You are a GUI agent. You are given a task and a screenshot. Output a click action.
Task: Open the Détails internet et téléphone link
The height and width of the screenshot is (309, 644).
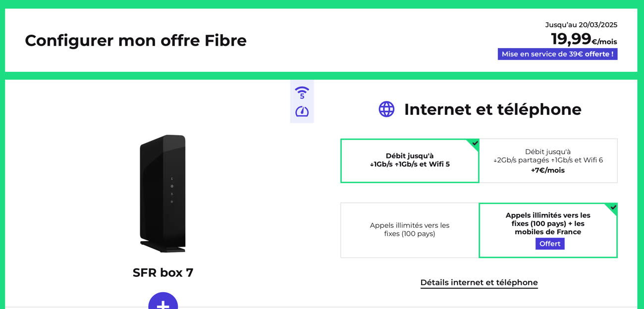(479, 282)
